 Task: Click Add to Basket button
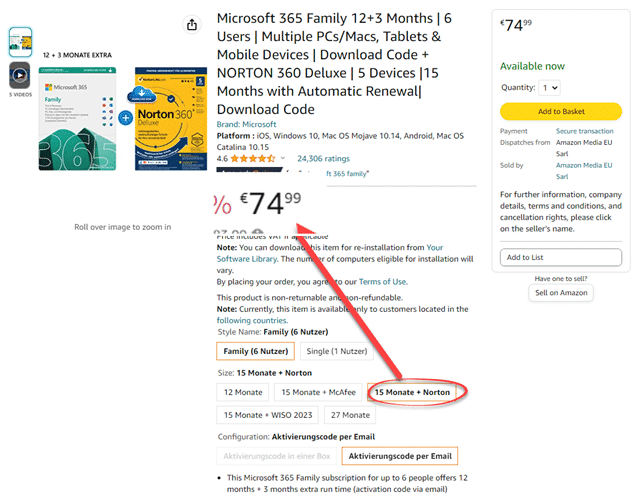click(560, 111)
